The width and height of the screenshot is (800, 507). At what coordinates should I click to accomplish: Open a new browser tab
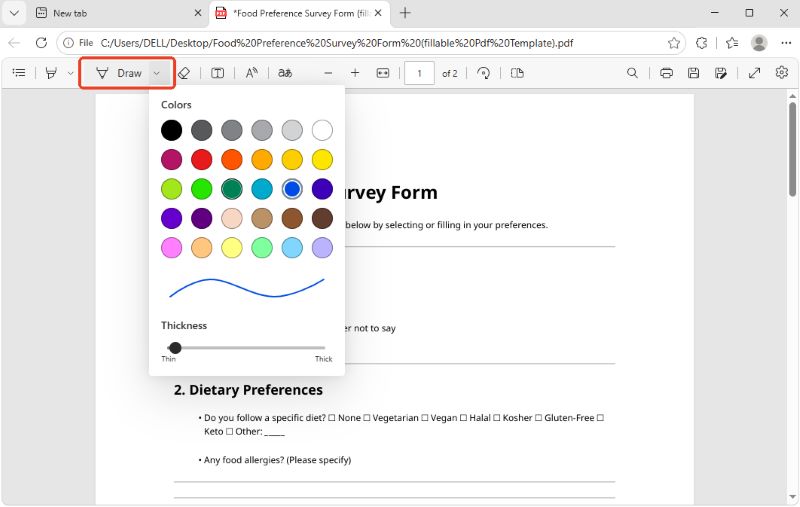click(405, 13)
